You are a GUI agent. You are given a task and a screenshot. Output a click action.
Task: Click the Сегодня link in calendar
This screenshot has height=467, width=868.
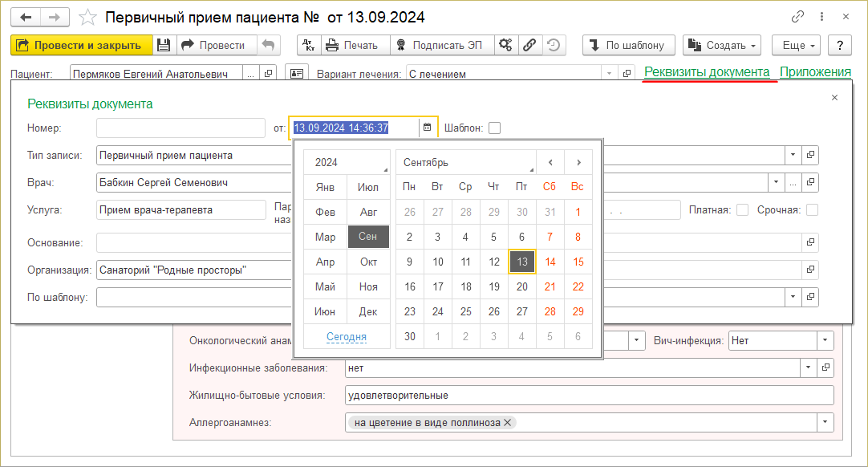(347, 337)
